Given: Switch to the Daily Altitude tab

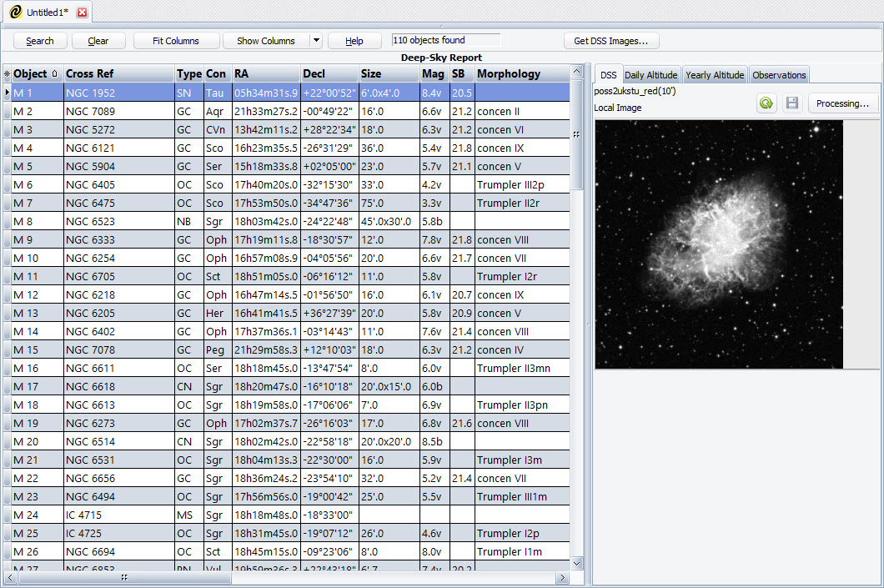Looking at the screenshot, I should (x=651, y=75).
